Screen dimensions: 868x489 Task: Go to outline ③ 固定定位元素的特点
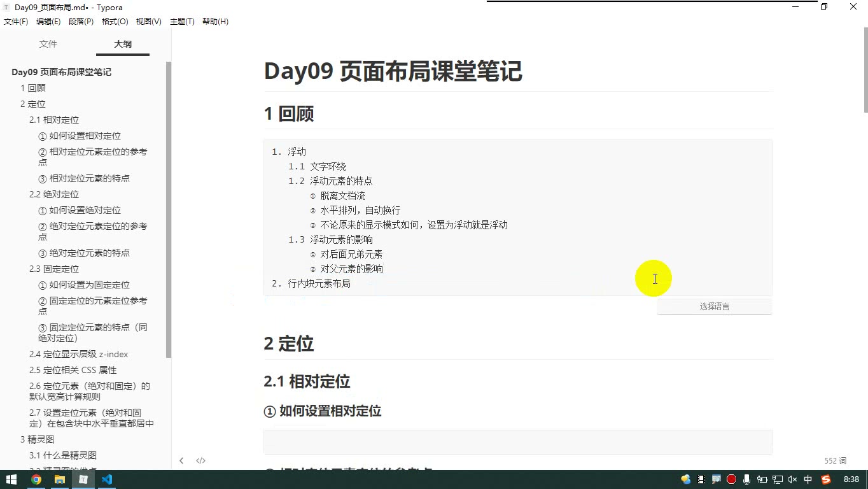93,332
